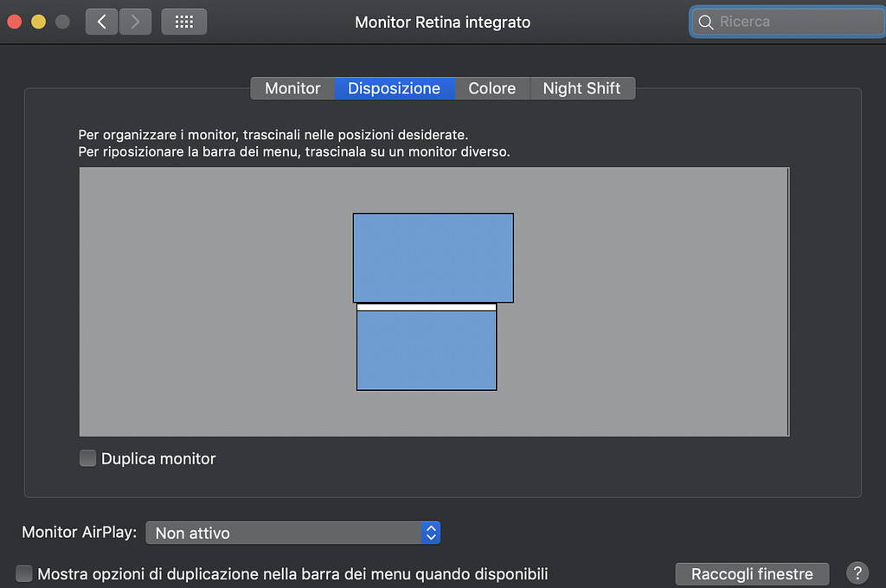The height and width of the screenshot is (588, 886).
Task: Click the Non attivo popup value
Action: (x=191, y=533)
